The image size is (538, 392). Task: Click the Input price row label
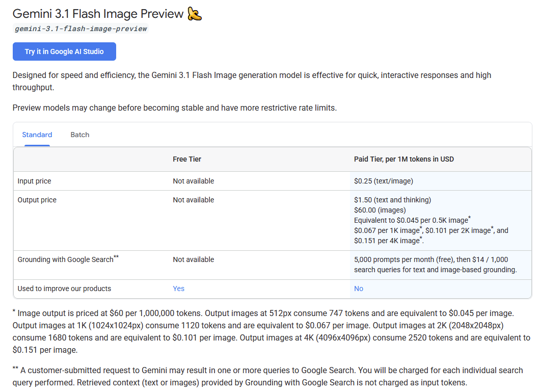[x=34, y=181]
